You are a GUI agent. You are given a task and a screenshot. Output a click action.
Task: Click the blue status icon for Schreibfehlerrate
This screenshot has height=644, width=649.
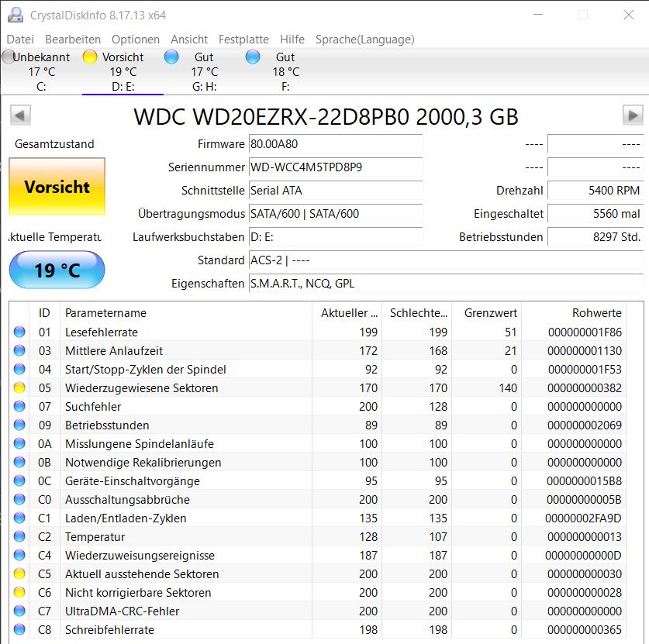point(19,629)
